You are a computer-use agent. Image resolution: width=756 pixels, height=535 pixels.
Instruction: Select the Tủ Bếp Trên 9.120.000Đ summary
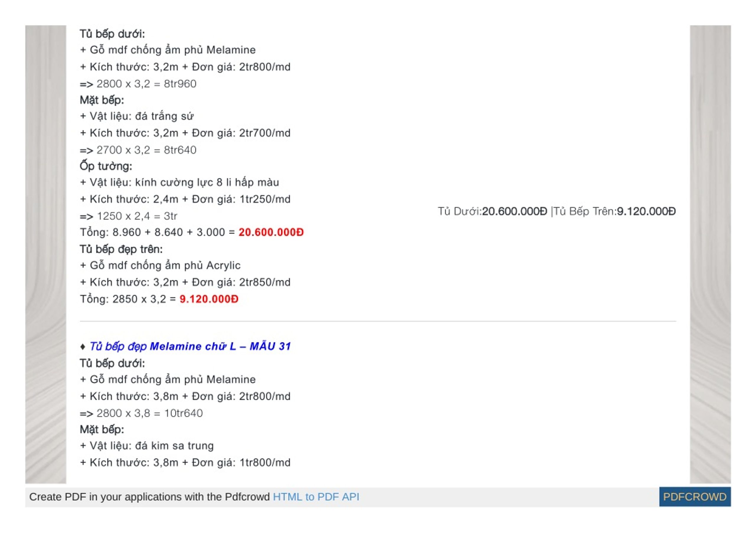(x=614, y=211)
